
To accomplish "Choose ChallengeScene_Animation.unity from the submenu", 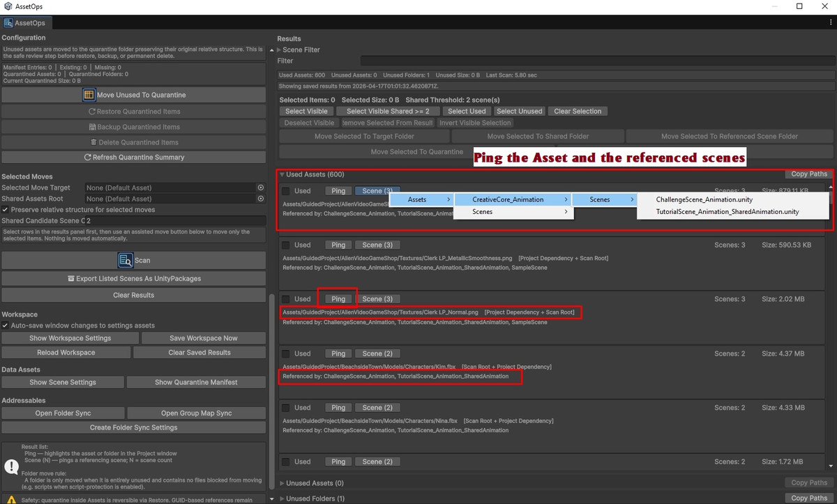I will (x=732, y=199).
